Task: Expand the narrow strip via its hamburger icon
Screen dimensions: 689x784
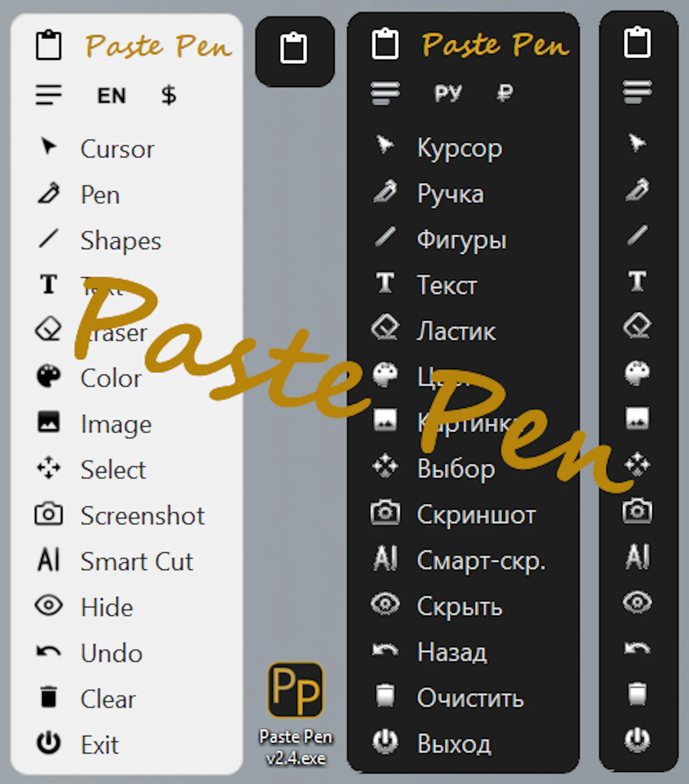Action: tap(637, 92)
